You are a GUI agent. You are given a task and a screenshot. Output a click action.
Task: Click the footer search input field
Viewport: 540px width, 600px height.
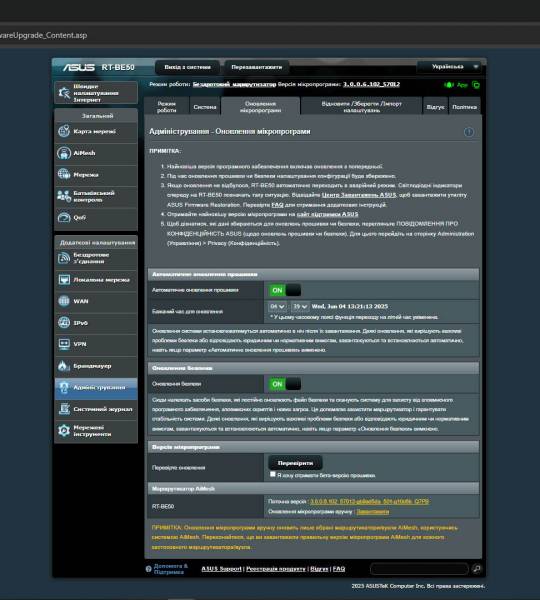click(419, 569)
